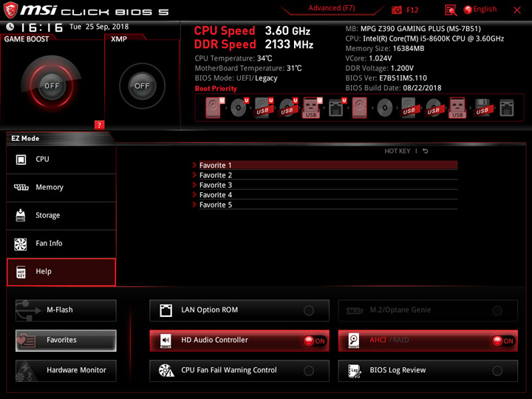Open the Storage section
Screen dimensions: 532x399
[61, 216]
